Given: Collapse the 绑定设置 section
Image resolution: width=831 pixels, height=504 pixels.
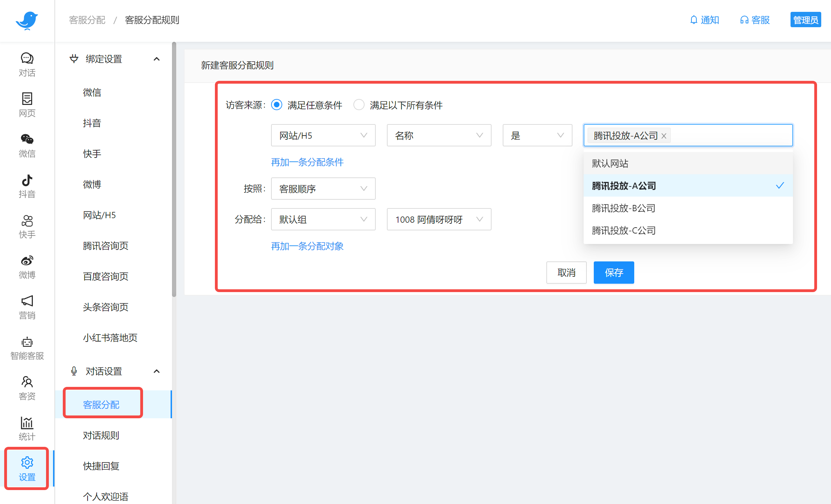Looking at the screenshot, I should [x=157, y=59].
